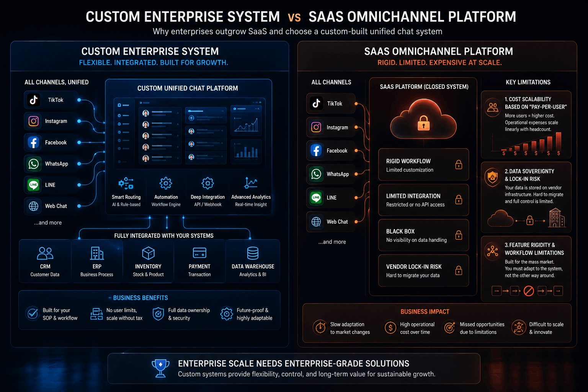Select the ERP building icon
This screenshot has height=392, width=588.
point(97,253)
